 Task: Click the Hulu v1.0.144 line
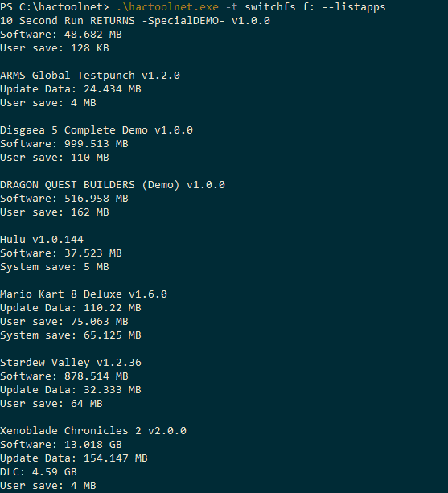[42, 240]
